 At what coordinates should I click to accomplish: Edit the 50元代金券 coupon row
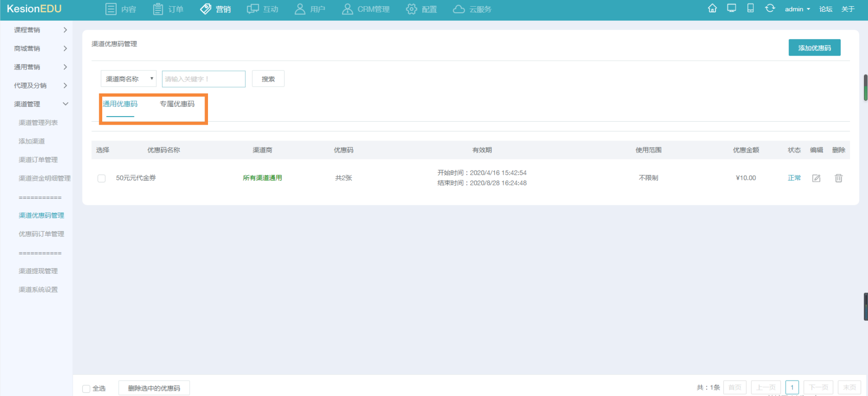pos(816,178)
